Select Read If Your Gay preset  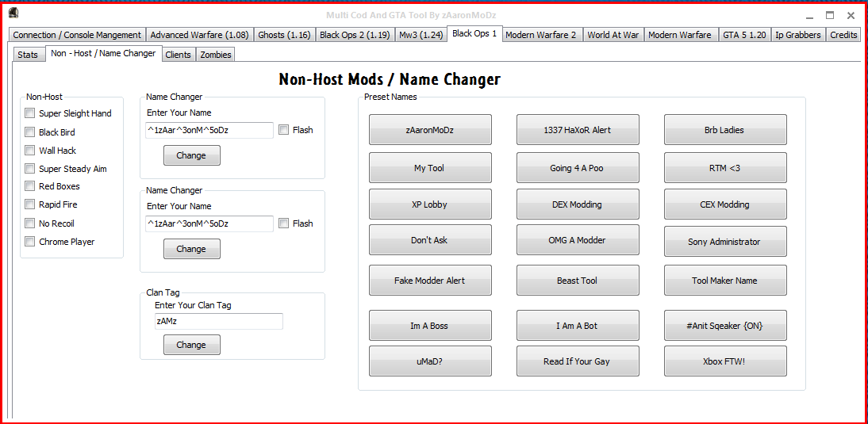[578, 361]
